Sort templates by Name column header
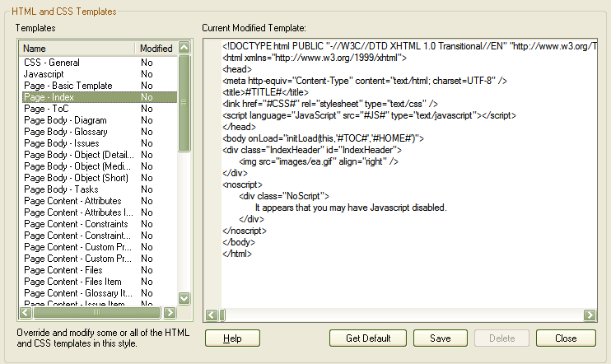 click(x=77, y=49)
